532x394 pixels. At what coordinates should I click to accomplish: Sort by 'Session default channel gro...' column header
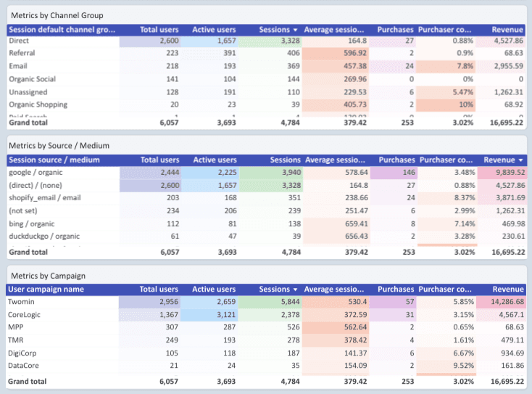click(x=62, y=30)
